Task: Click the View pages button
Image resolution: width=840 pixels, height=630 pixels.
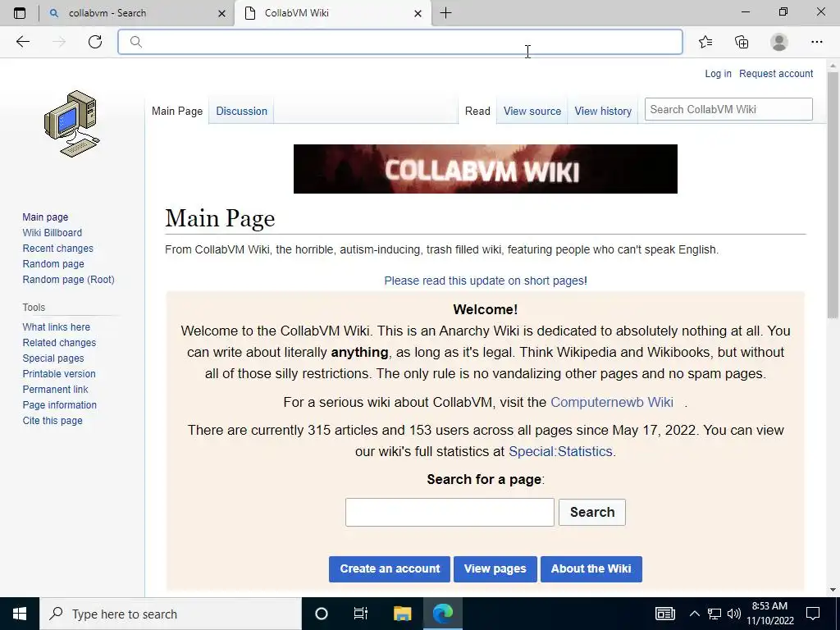Action: click(495, 569)
